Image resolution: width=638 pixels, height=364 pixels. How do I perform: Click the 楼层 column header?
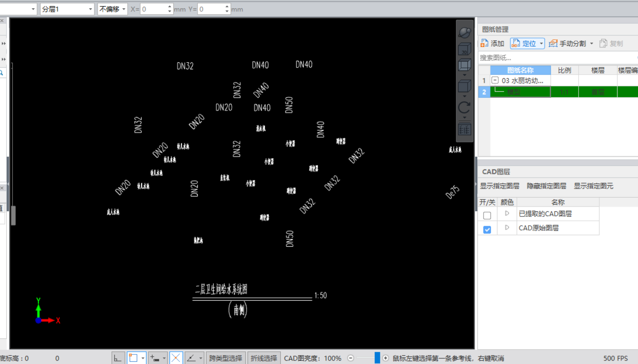tap(597, 70)
